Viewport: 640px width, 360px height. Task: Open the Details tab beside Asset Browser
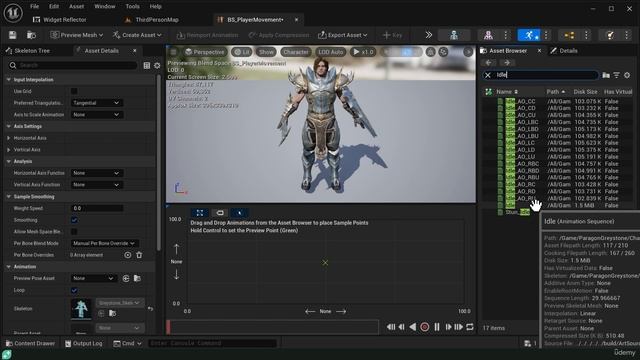point(564,51)
